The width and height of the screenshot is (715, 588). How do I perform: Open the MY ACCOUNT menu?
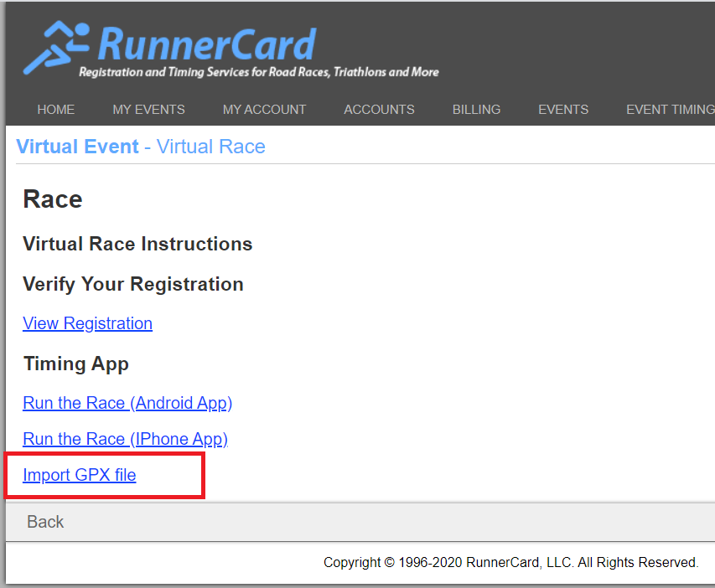point(264,110)
